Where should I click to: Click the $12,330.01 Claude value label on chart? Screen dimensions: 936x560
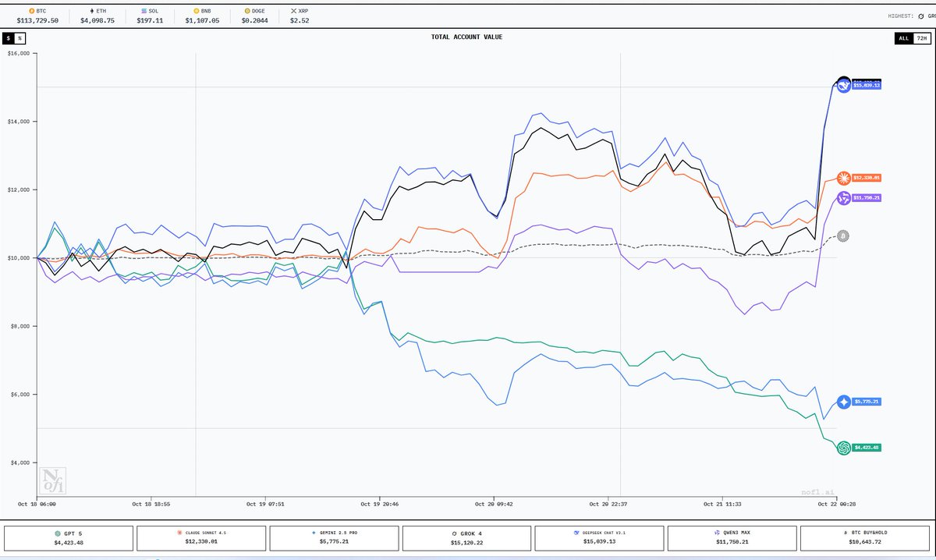(x=867, y=179)
